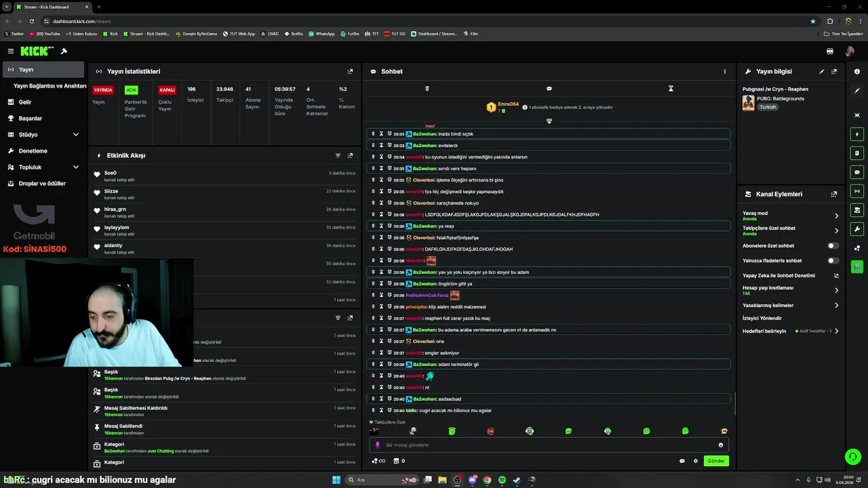Screen dimensions: 868x488
Task: Send the message with the Gönder button
Action: (x=716, y=461)
